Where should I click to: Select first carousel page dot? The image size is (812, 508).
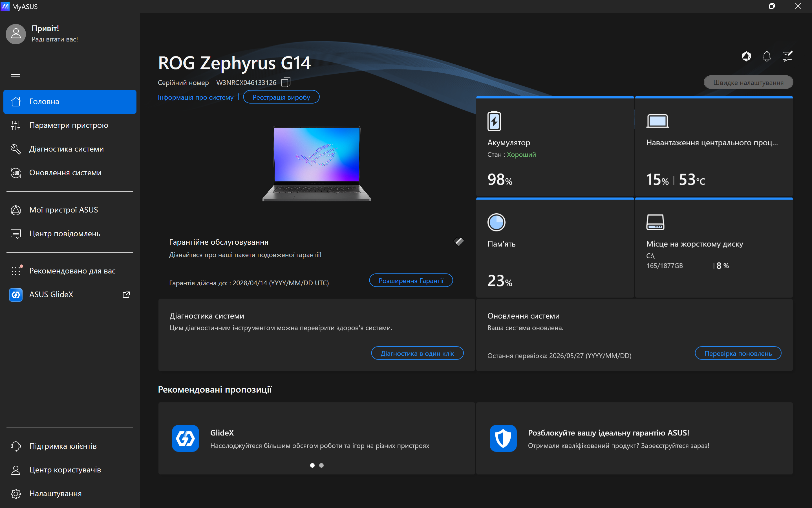pos(312,465)
